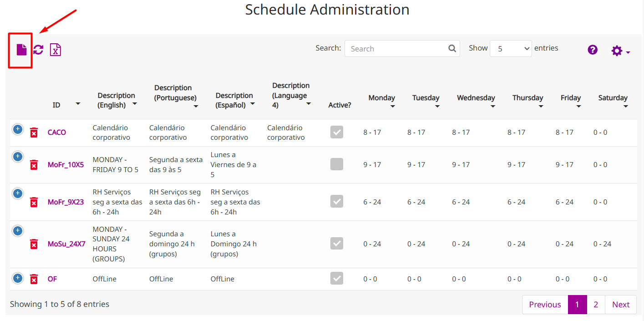This screenshot has height=321, width=644.
Task: Expand the OF row plus icon
Action: pos(18,278)
